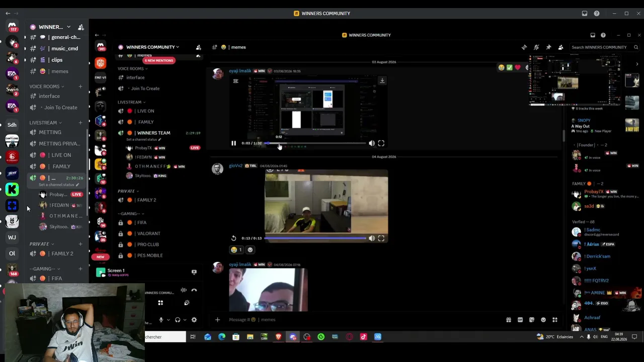Collapse the inner PRIVATE category
Screen dimensions: 644x362
coord(128,191)
